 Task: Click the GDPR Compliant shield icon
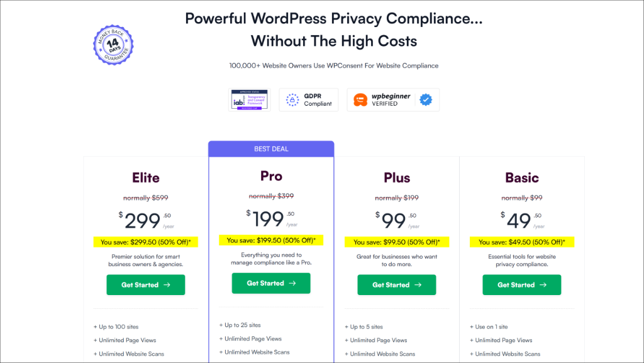292,100
